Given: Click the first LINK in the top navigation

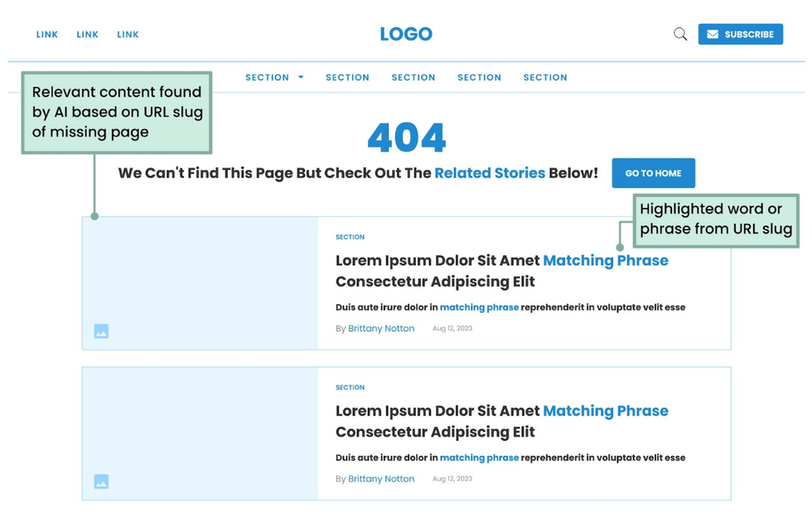Looking at the screenshot, I should point(46,34).
